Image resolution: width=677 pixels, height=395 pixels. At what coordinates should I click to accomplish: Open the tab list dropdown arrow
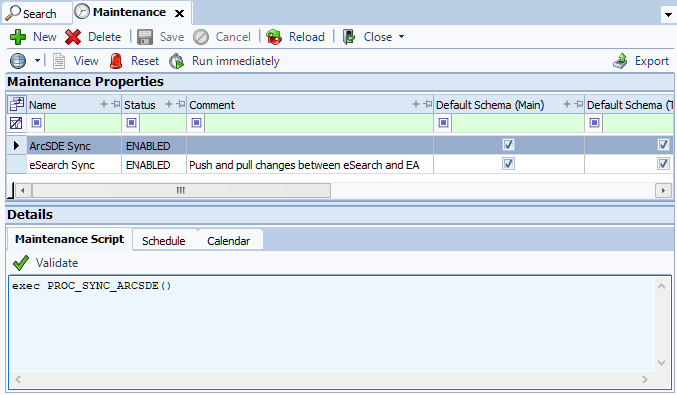(x=668, y=15)
